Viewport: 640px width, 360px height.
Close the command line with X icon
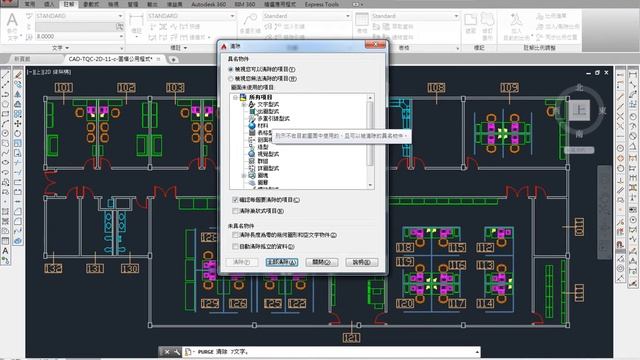[x=167, y=351]
